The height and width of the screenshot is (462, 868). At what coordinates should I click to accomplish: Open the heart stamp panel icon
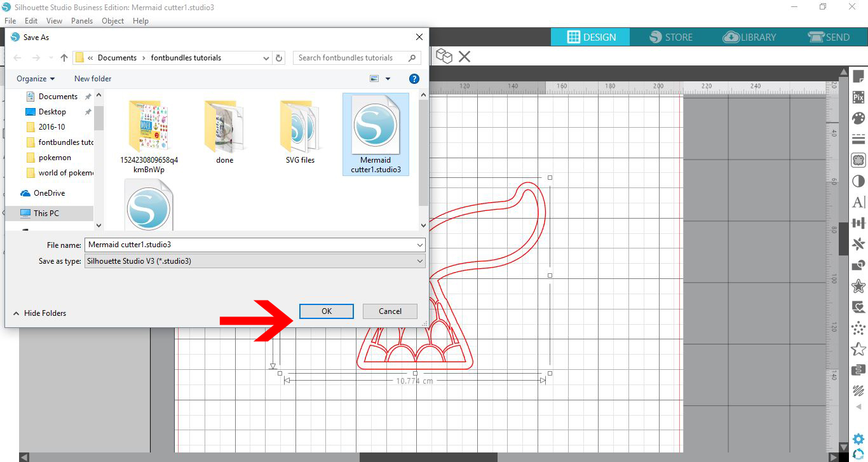[858, 307]
